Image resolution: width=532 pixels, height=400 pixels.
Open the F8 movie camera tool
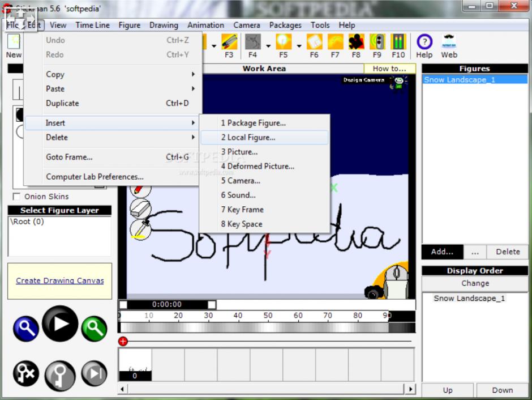(356, 42)
